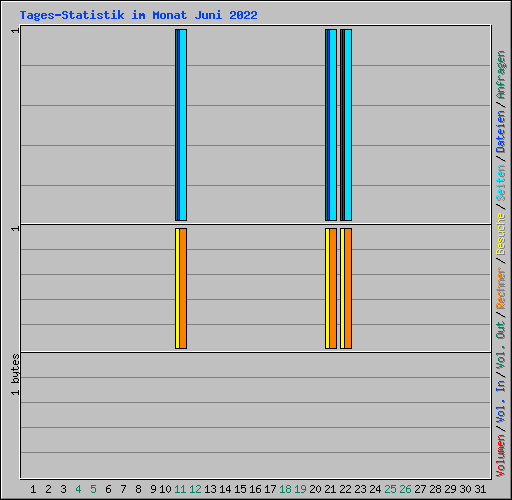
Task: Click day label 27 on the x-axis
Action: (x=420, y=489)
